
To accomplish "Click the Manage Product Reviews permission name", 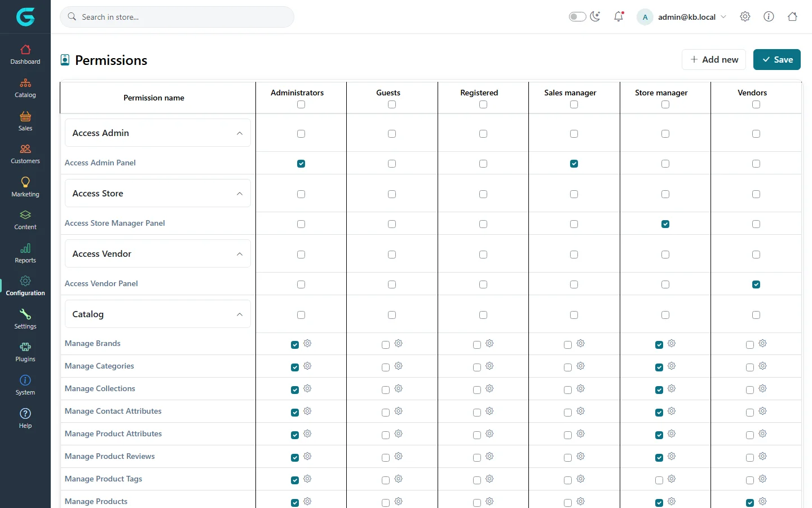I will coord(109,456).
